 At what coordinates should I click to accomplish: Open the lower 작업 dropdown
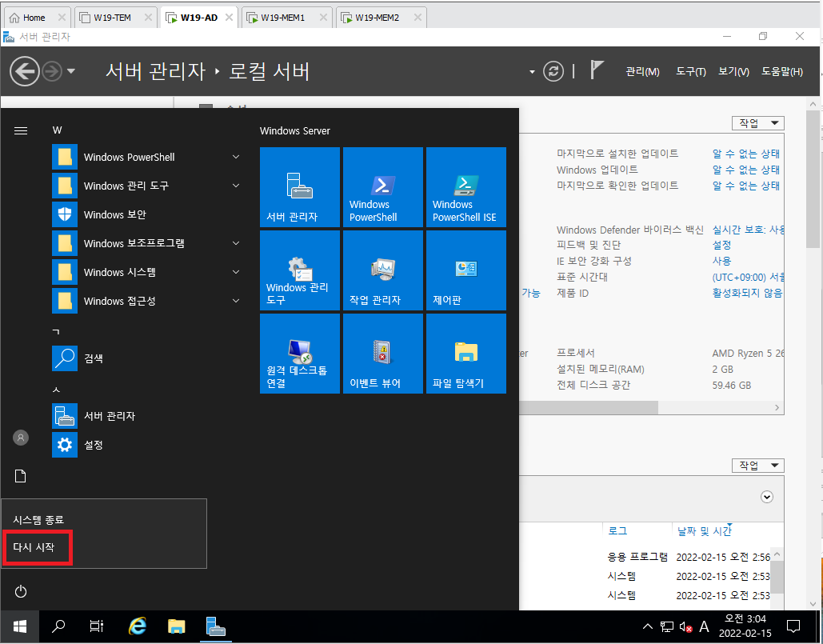click(x=758, y=466)
